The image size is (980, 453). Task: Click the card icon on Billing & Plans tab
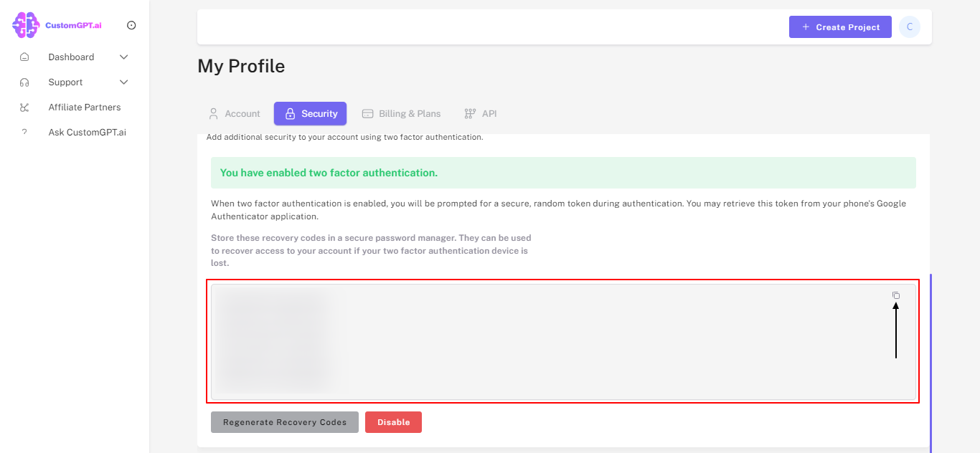pos(368,113)
